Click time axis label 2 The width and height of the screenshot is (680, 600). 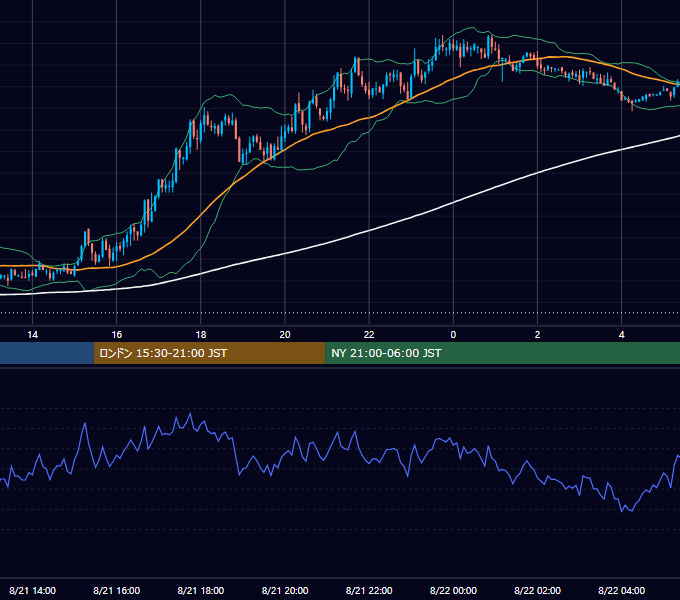[537, 335]
